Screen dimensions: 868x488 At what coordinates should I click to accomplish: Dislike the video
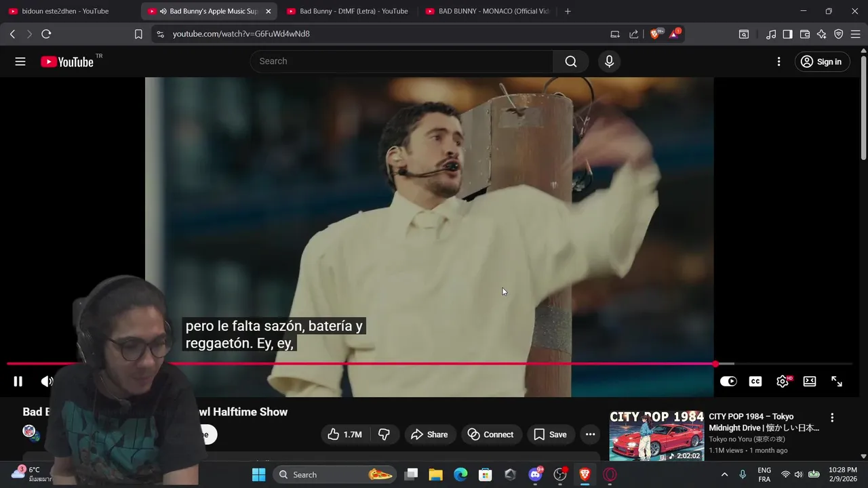(384, 434)
